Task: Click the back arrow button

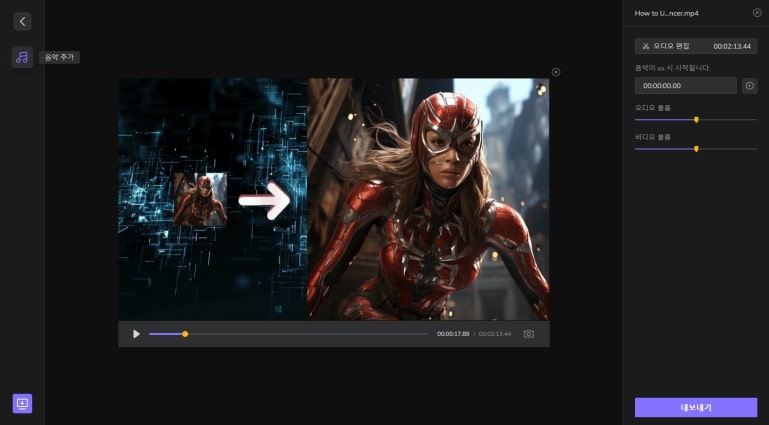Action: [22, 22]
